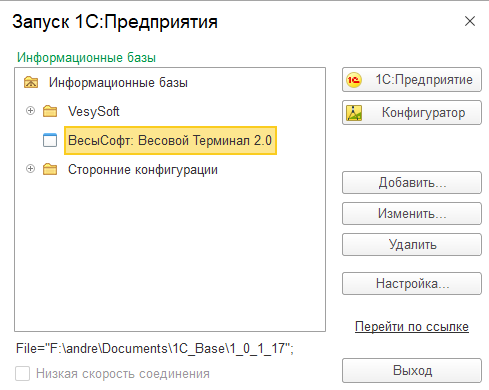Click the Удалить button
489x390 pixels.
coord(412,244)
